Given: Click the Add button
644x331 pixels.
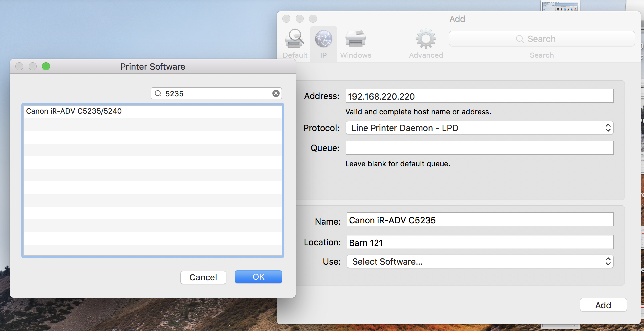Looking at the screenshot, I should (x=603, y=305).
